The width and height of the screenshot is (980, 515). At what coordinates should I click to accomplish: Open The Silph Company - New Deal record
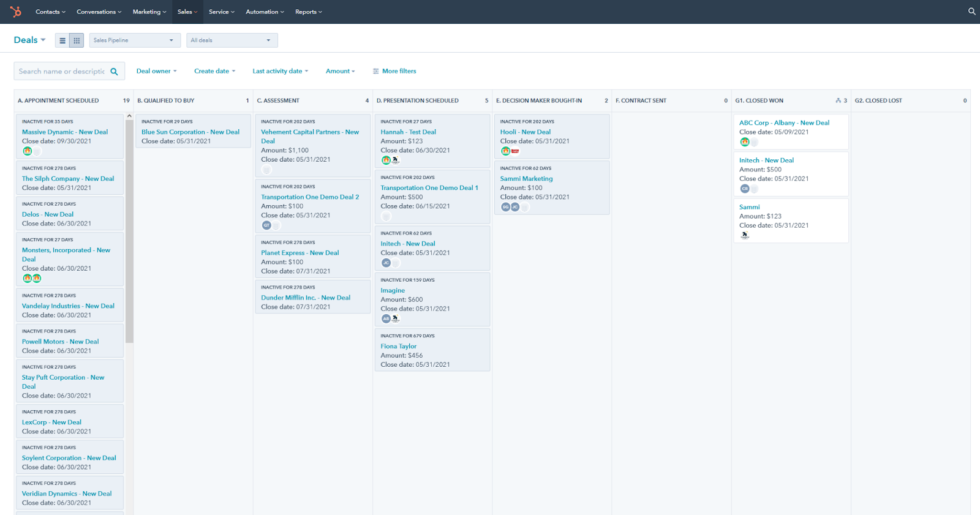click(x=68, y=179)
